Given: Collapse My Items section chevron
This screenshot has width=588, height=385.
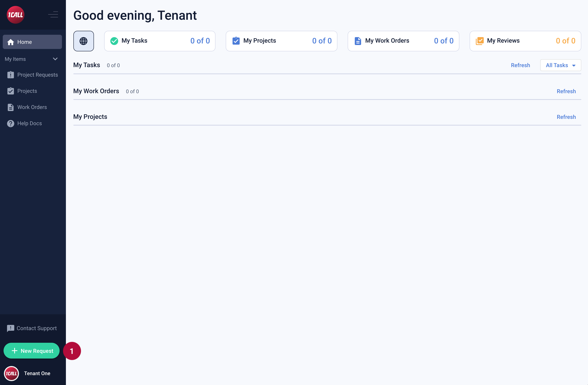Looking at the screenshot, I should [x=55, y=59].
